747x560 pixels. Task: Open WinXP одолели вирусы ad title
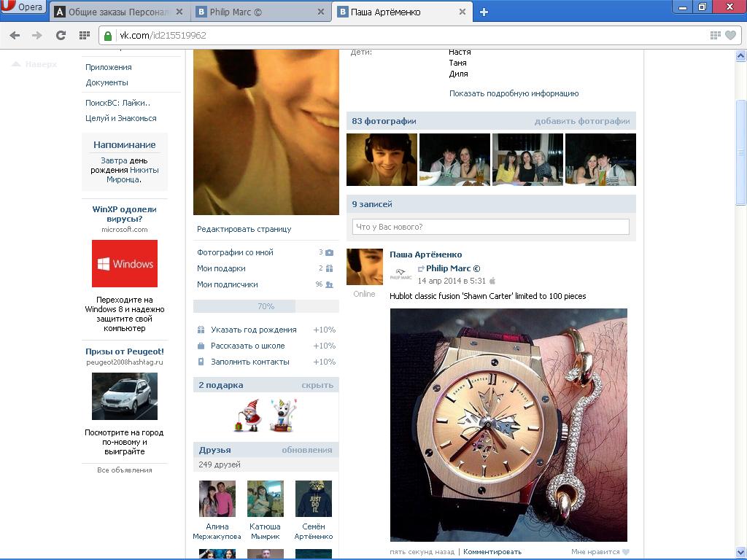pyautogui.click(x=124, y=214)
